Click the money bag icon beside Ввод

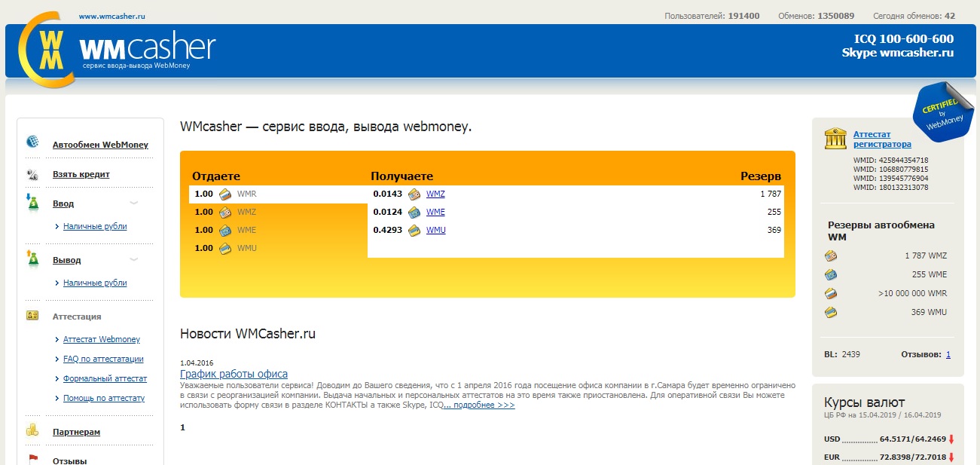(32, 202)
